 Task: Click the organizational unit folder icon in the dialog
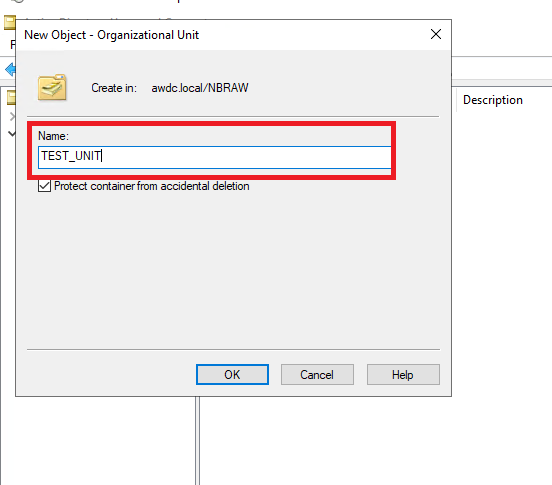pyautogui.click(x=52, y=87)
